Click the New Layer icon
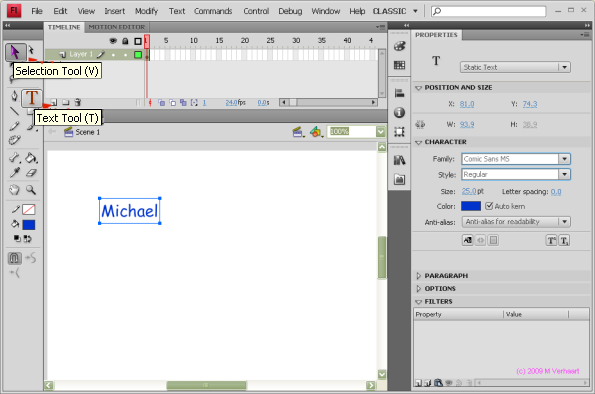 54,102
